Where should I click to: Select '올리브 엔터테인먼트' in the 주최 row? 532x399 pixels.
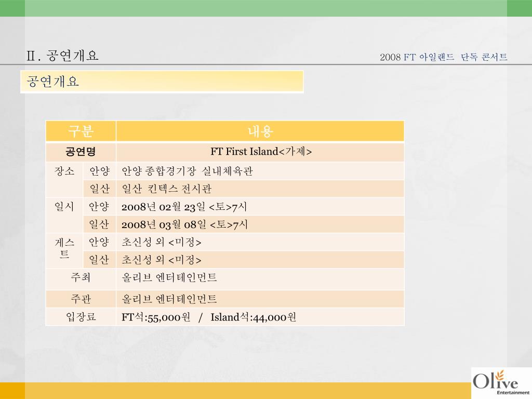click(169, 277)
